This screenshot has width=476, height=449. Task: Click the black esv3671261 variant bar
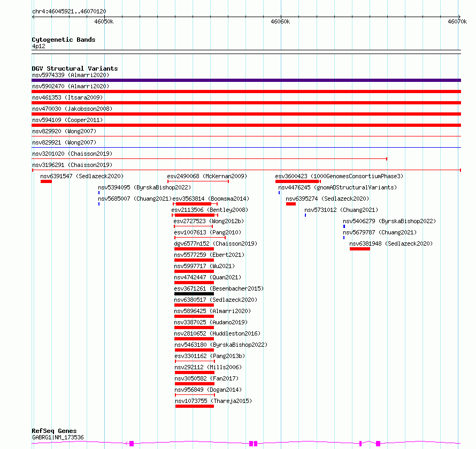(194, 294)
